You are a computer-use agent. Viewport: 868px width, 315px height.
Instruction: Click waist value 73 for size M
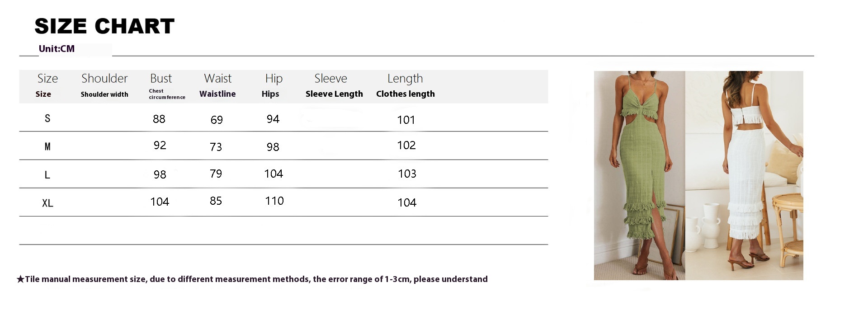point(216,147)
